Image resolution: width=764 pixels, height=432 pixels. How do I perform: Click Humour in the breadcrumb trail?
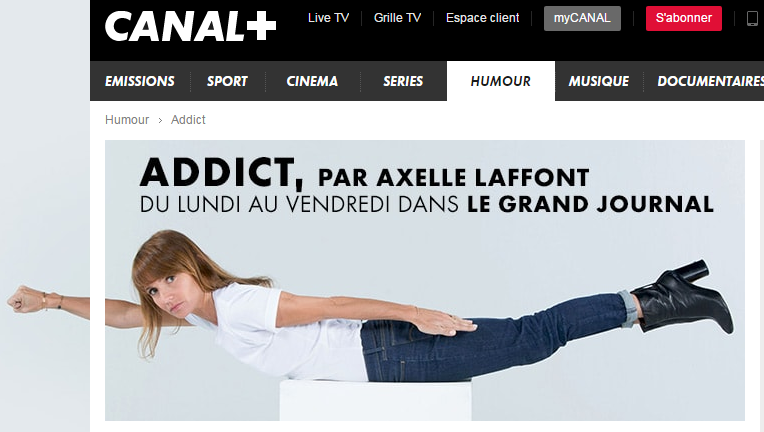click(x=127, y=120)
